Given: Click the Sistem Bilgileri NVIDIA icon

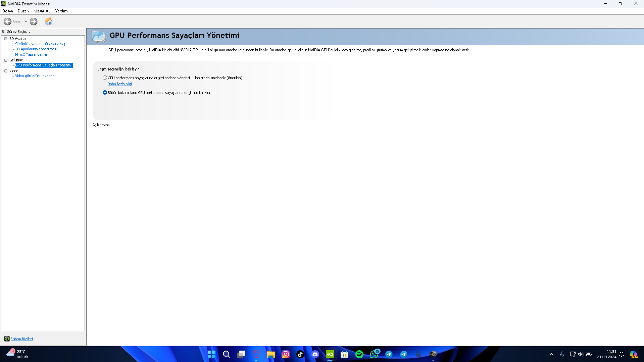Looking at the screenshot, I should [x=7, y=339].
